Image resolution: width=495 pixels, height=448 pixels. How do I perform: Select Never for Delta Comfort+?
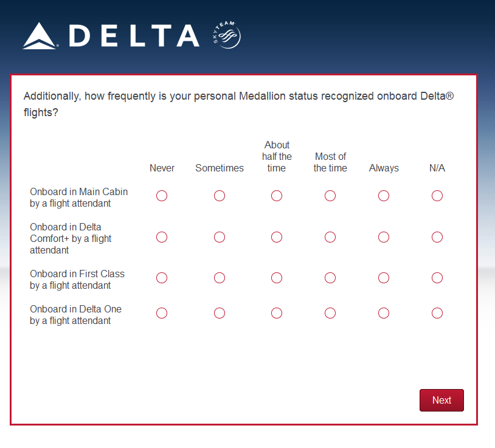162,237
